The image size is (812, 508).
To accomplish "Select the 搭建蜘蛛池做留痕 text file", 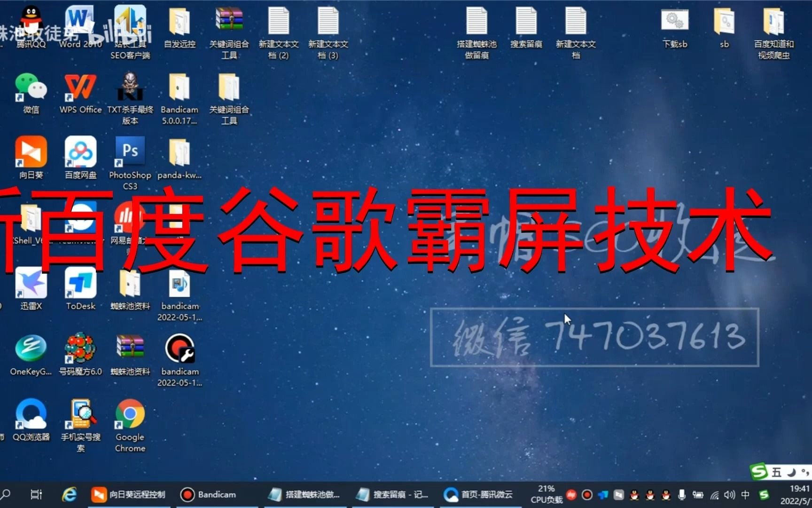I will point(476,32).
